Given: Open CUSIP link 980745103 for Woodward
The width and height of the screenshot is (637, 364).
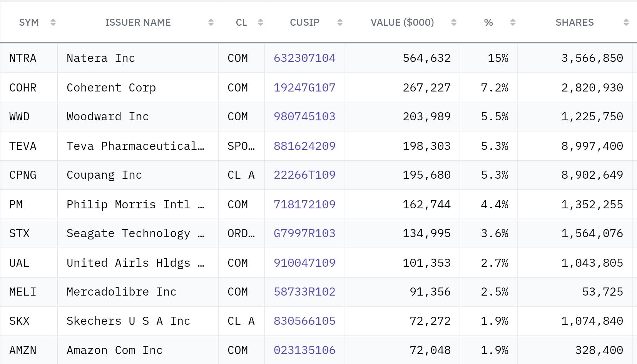Looking at the screenshot, I should click(x=304, y=116).
